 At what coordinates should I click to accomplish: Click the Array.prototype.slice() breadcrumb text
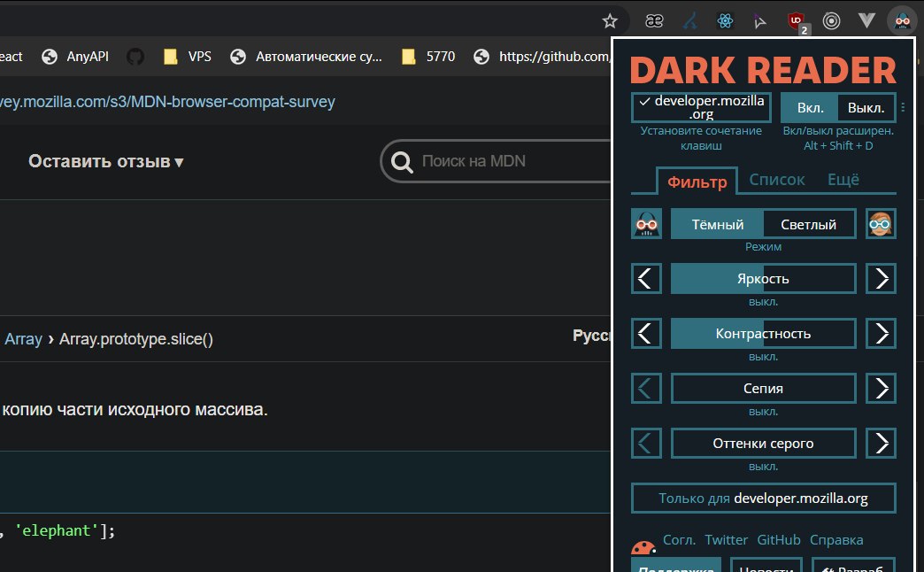click(136, 339)
